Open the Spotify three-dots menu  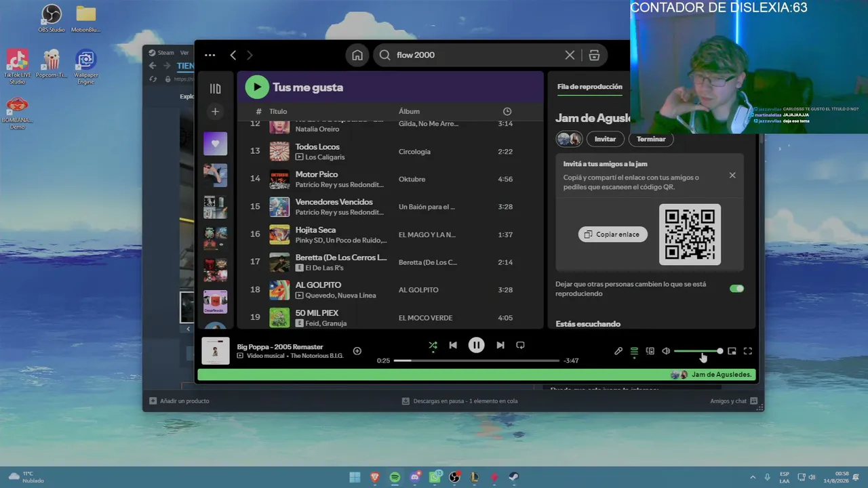click(210, 55)
